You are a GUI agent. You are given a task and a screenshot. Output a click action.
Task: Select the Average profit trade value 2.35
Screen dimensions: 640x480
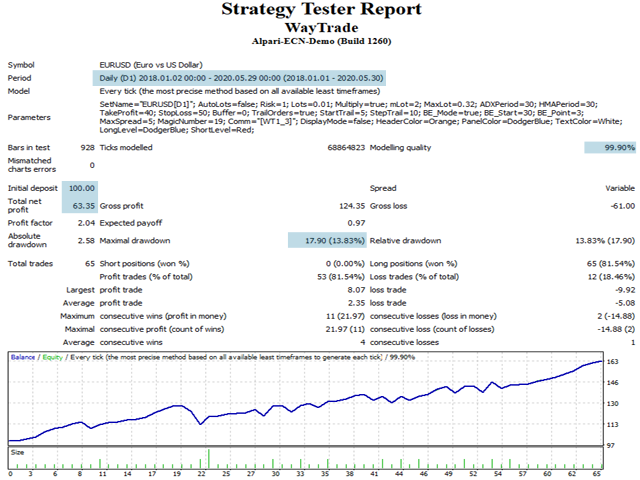(356, 303)
